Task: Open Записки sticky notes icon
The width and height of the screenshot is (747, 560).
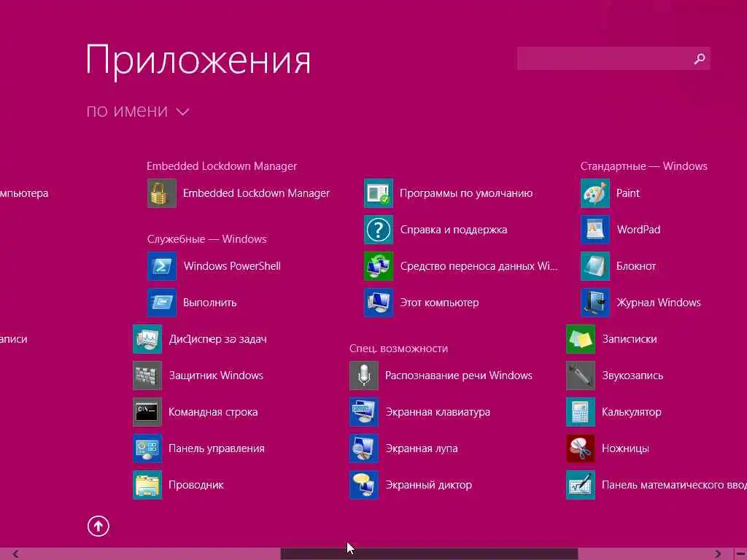Action: point(580,339)
